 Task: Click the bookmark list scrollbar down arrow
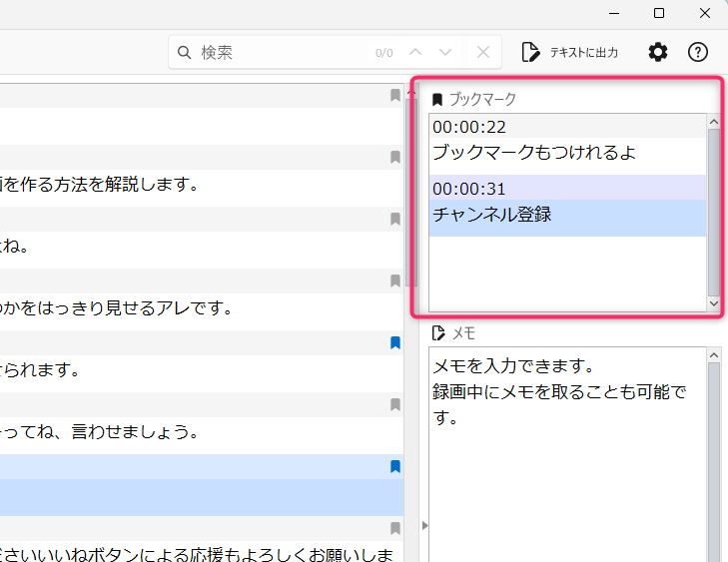(x=713, y=302)
